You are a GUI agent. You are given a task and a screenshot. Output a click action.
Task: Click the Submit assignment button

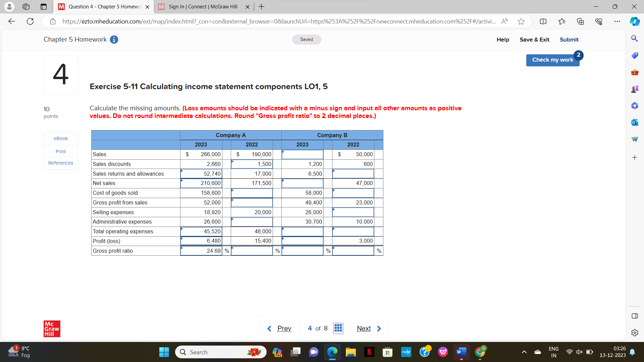coord(569,40)
